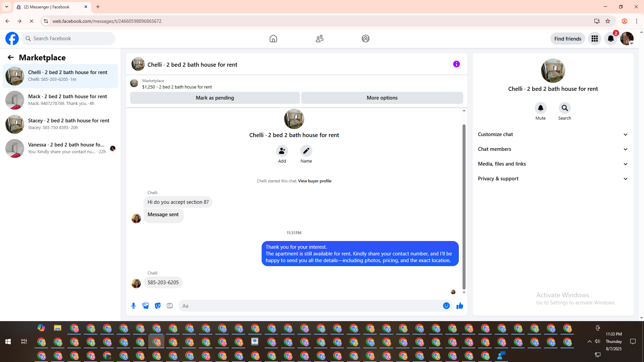The width and height of the screenshot is (644, 362).
Task: Expand Media, files and links
Action: 553,164
